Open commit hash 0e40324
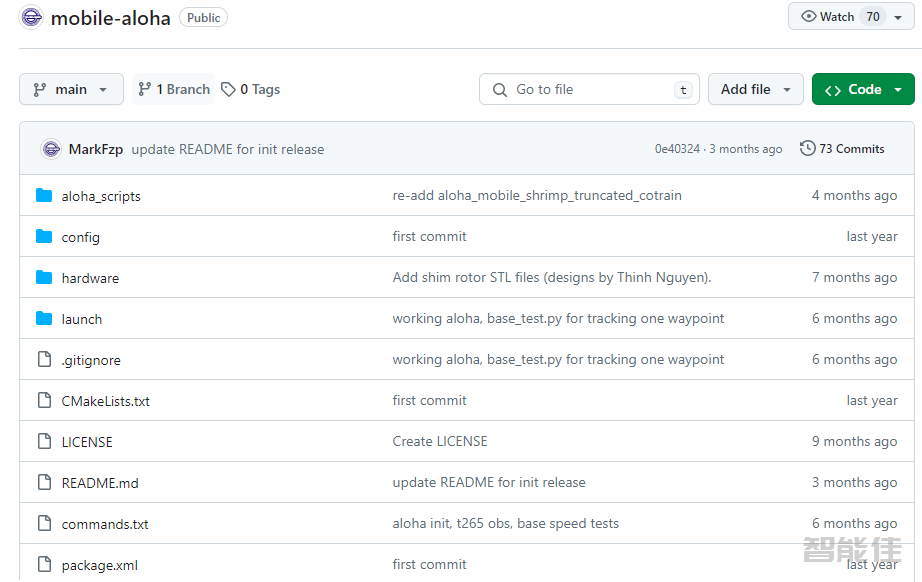Screen dimensions: 922x582 click(677, 149)
